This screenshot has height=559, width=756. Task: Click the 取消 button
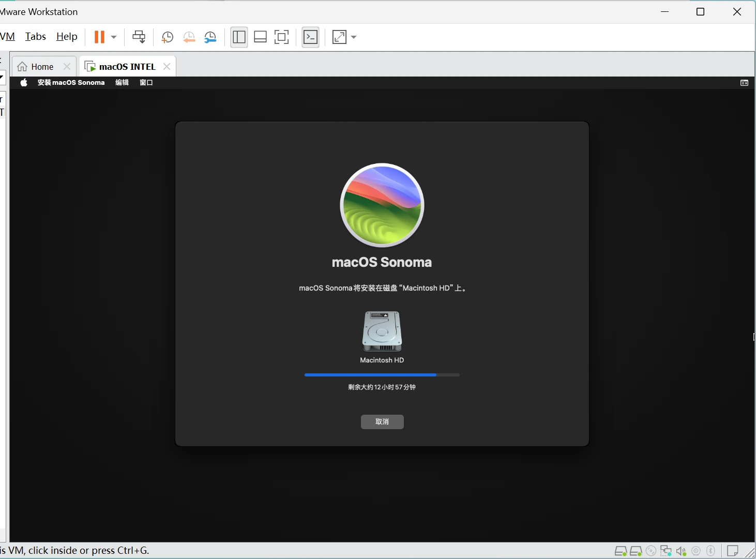[x=382, y=422]
